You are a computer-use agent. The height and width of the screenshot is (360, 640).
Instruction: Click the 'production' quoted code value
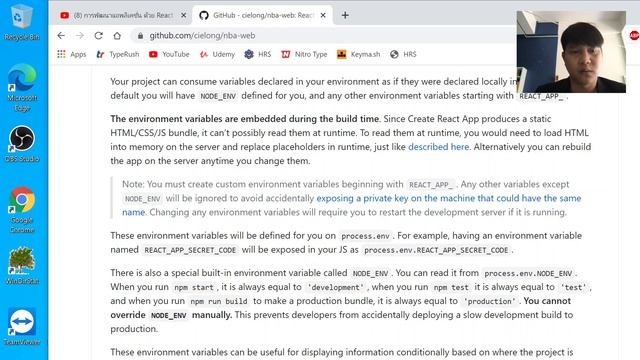point(489,301)
